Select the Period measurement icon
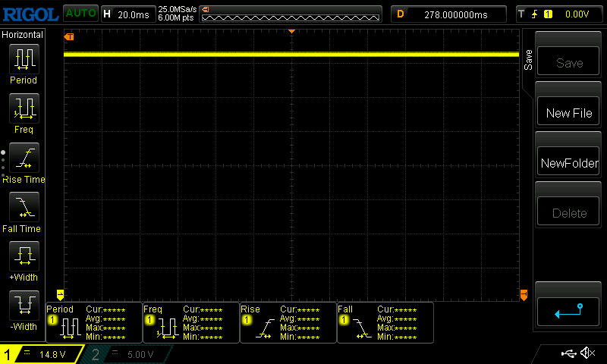607x364 pixels. [x=23, y=58]
